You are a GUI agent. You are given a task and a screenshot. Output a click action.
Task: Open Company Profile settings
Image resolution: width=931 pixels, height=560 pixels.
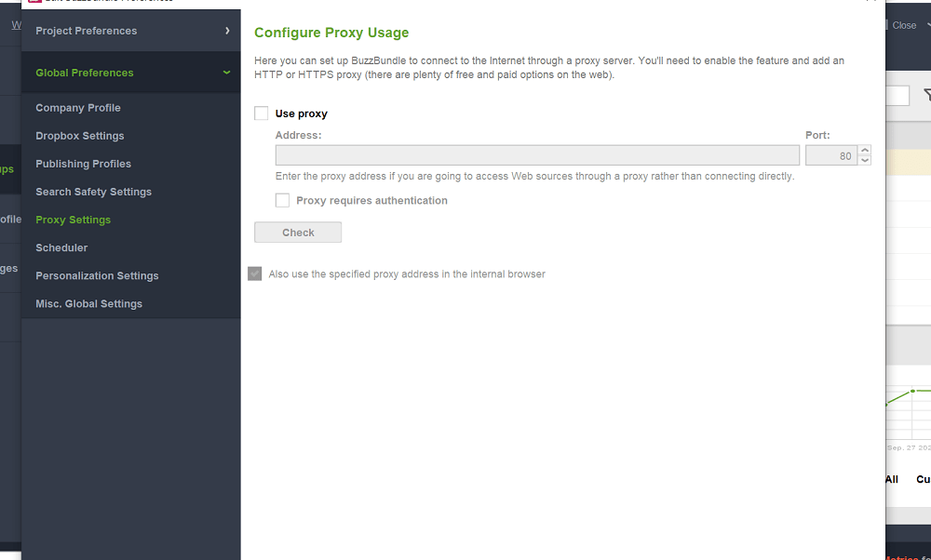[78, 108]
